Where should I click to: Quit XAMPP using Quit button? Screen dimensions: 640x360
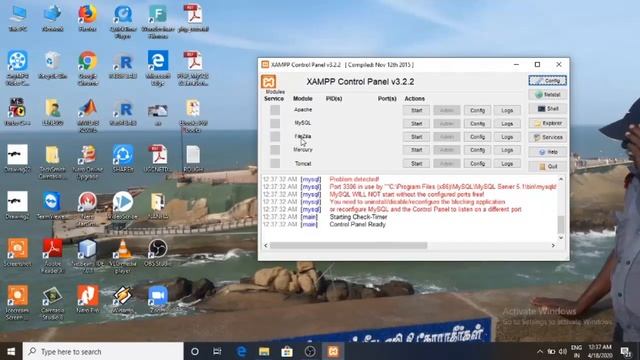pos(547,166)
